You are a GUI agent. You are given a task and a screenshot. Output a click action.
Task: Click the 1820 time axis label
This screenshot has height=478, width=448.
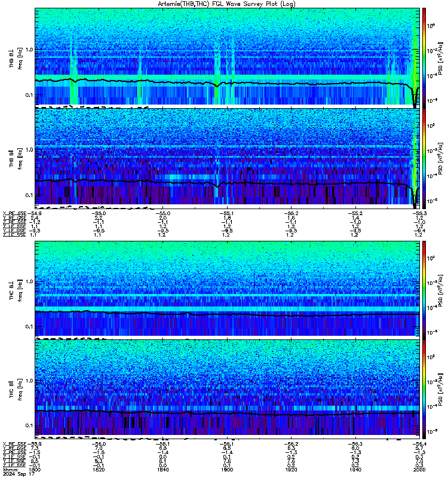[99, 470]
